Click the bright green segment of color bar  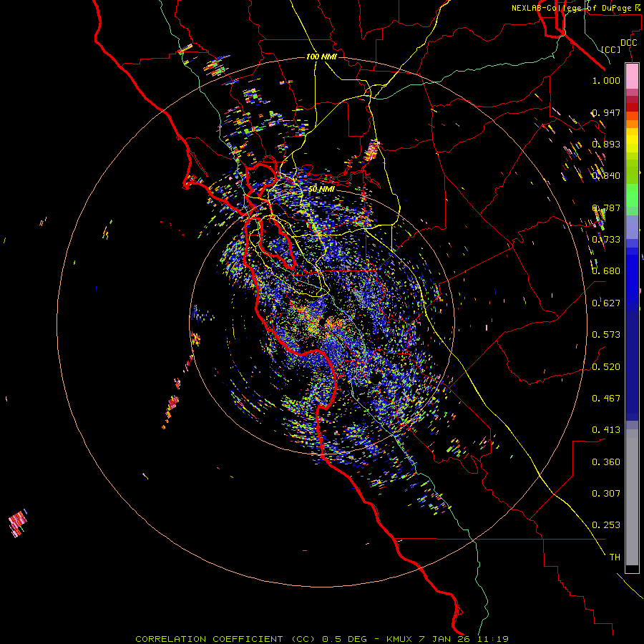pos(632,195)
